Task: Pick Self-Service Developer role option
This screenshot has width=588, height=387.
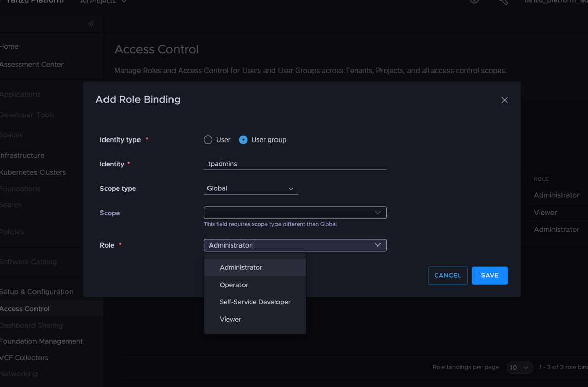Action: 255,302
